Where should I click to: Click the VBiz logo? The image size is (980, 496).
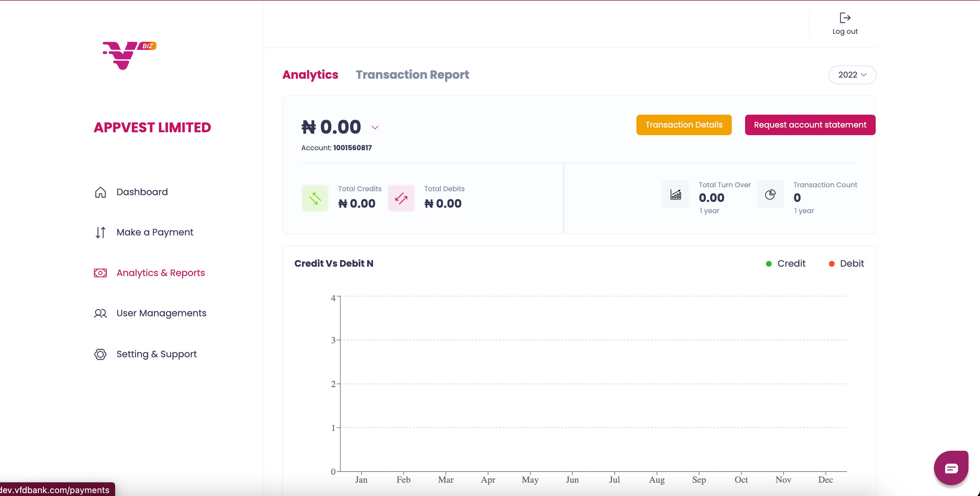[x=128, y=55]
